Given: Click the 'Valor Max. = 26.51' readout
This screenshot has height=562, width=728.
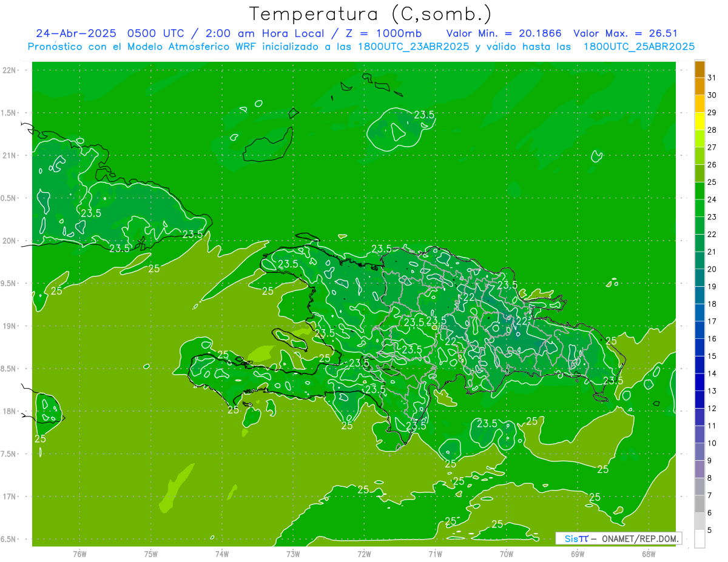Looking at the screenshot, I should pos(625,33).
